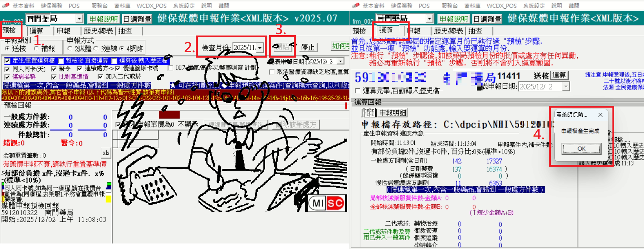Screen dimensions: 644x250
Task: Open 抽查 tab in left window
Action: point(126,31)
